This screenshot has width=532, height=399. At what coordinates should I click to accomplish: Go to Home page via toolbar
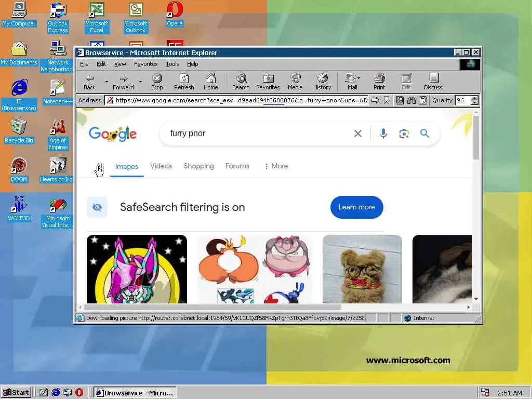pos(211,82)
